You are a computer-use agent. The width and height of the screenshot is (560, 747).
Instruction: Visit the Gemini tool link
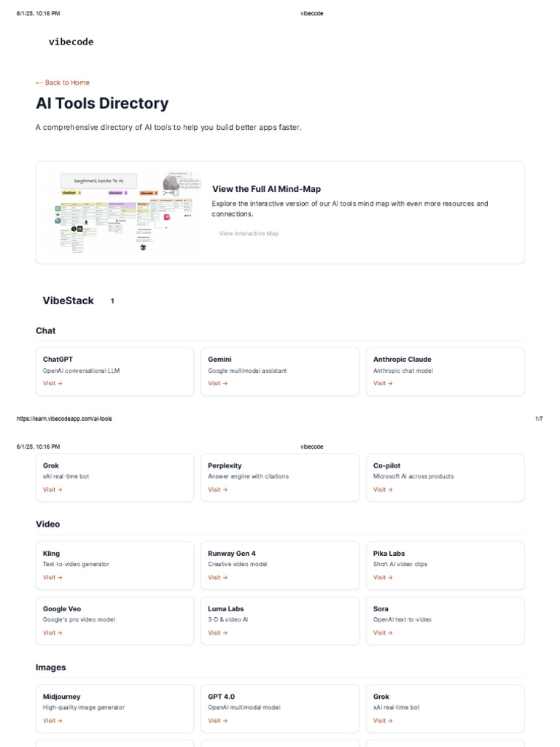[x=217, y=383]
